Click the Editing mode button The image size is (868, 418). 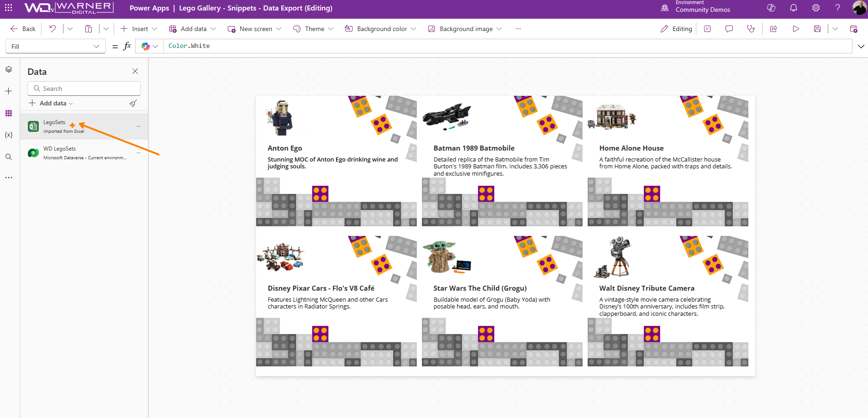click(x=676, y=29)
